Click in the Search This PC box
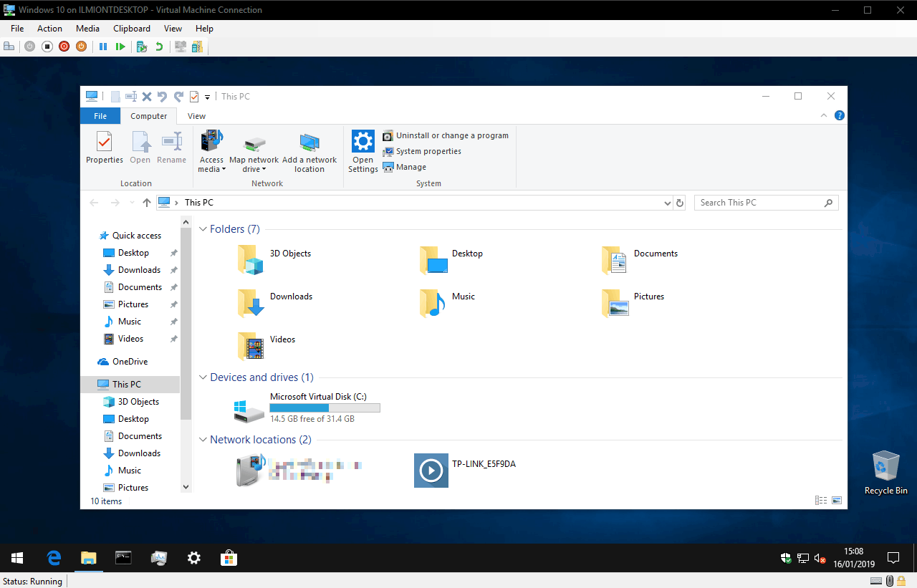This screenshot has width=917, height=588. point(766,203)
